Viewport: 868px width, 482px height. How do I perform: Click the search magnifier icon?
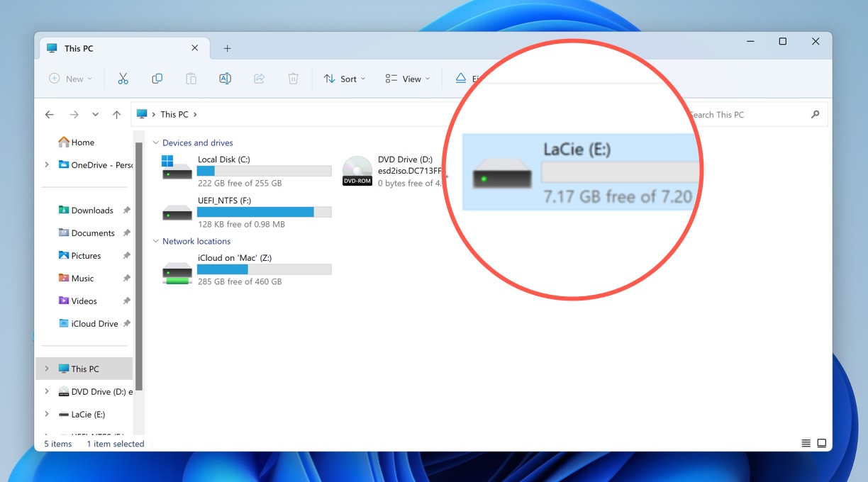click(816, 114)
